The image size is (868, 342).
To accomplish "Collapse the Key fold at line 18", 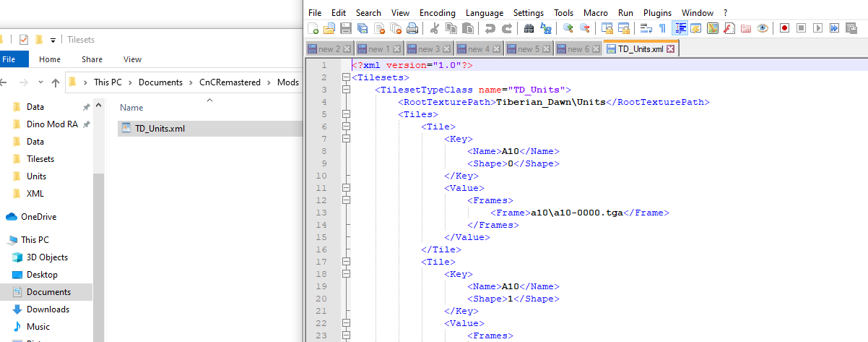I will click(345, 274).
